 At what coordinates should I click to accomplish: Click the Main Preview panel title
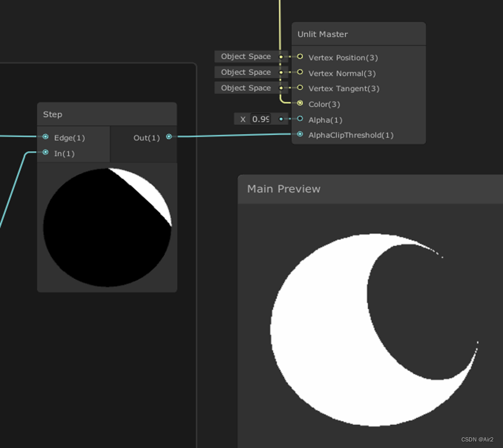pos(284,189)
